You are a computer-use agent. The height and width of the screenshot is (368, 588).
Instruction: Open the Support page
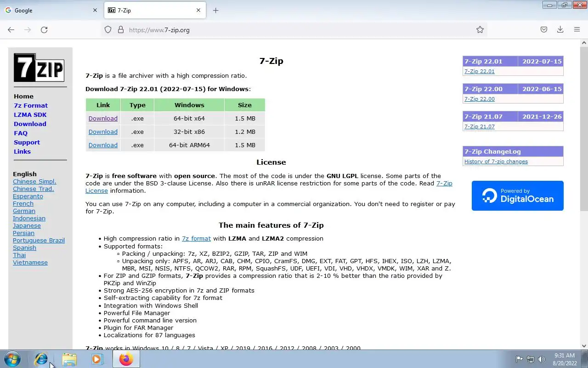point(27,142)
